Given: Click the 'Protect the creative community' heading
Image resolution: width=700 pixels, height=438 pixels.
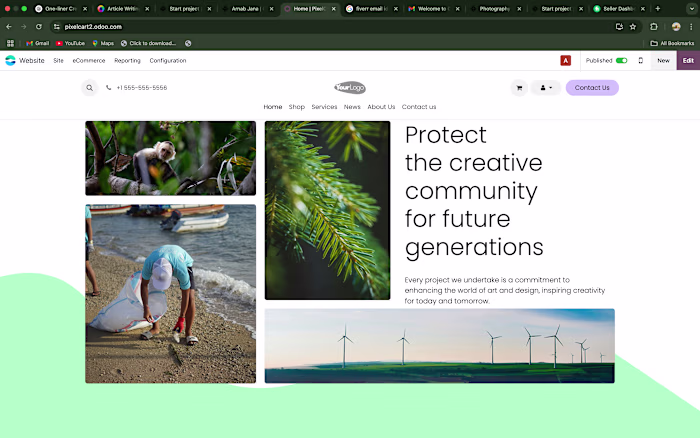Looking at the screenshot, I should tap(474, 191).
